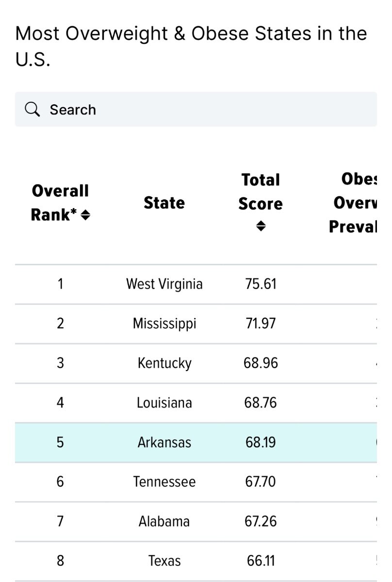Select the Kentucky state cell

click(x=164, y=363)
